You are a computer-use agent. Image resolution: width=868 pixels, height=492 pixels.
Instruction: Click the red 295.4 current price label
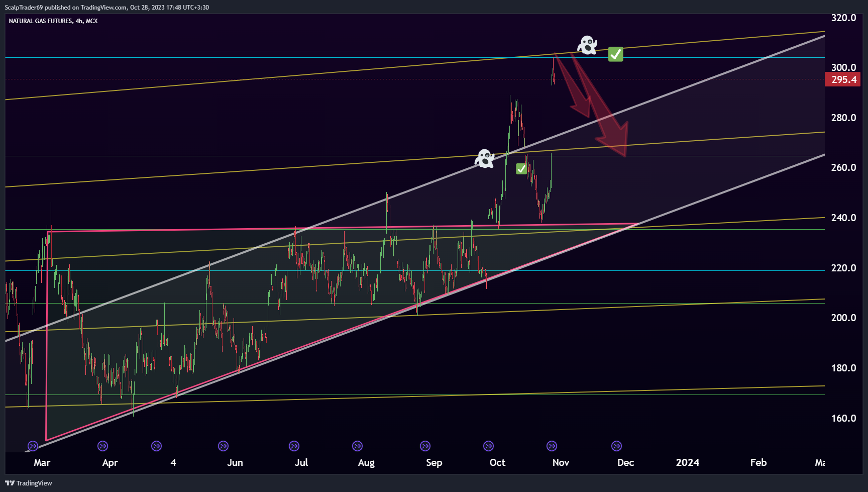click(842, 79)
